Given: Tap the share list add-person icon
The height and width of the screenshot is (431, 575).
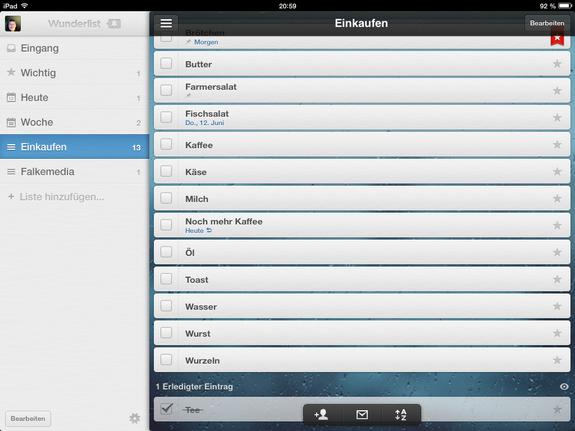Looking at the screenshot, I should tap(321, 415).
